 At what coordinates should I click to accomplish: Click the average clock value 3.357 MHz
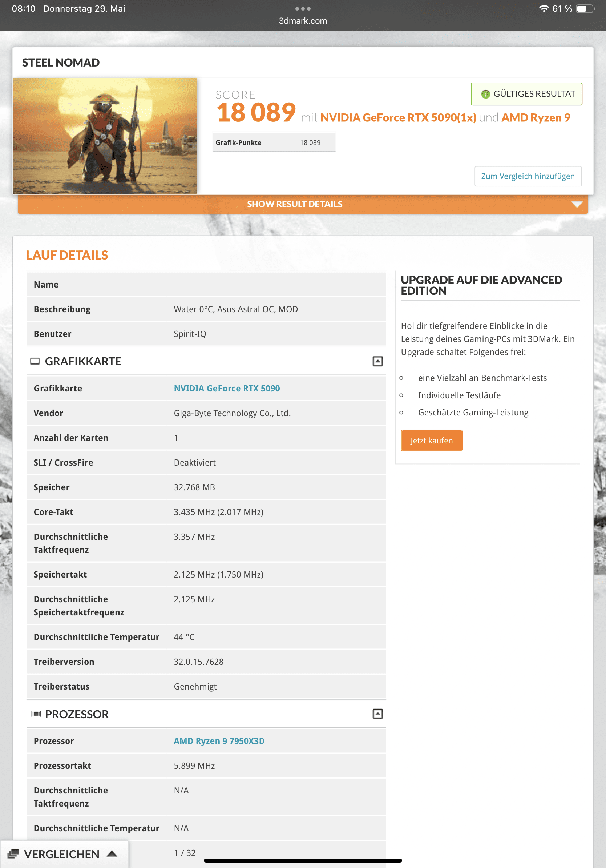(194, 537)
